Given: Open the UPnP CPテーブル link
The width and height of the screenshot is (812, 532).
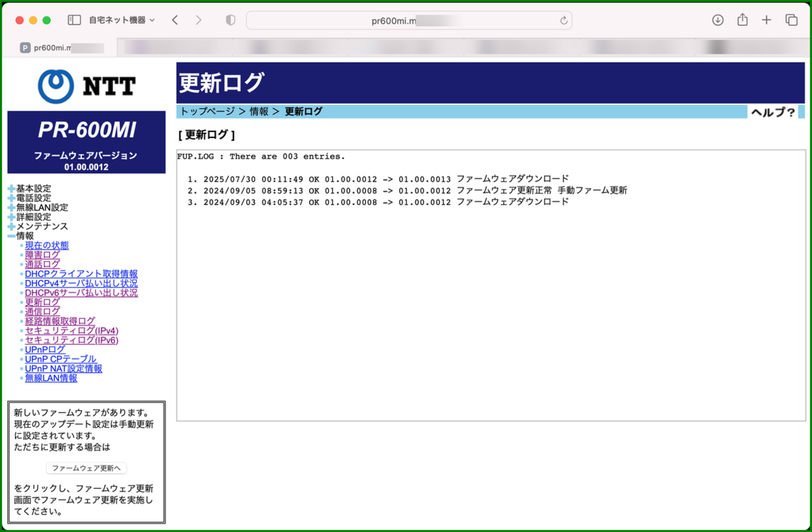Looking at the screenshot, I should (x=61, y=359).
